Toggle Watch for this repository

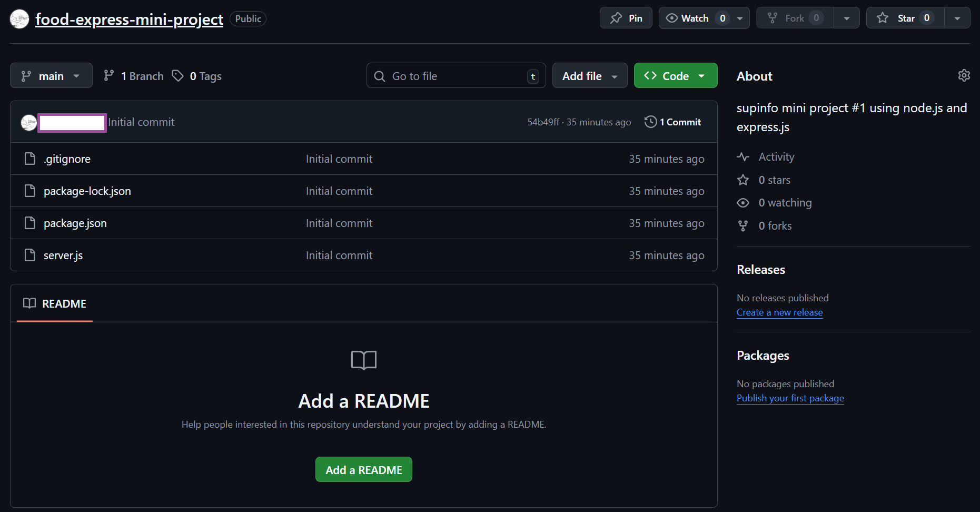(x=695, y=18)
